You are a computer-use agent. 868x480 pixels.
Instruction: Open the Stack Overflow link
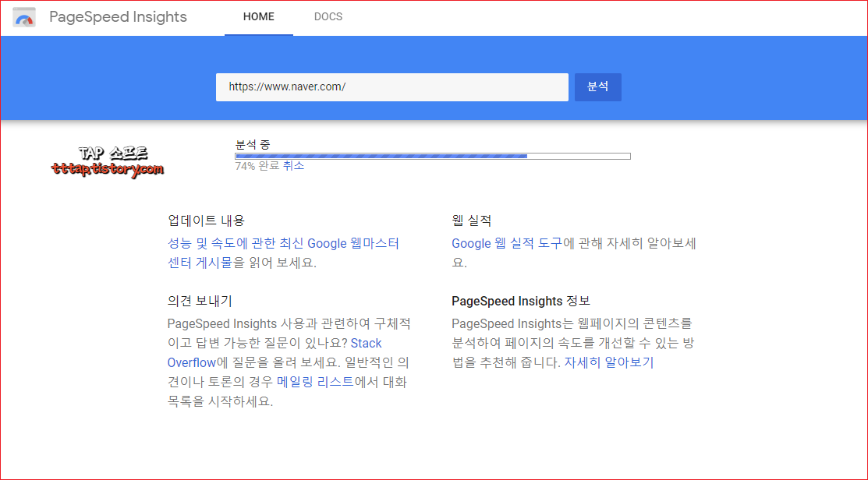coord(275,353)
